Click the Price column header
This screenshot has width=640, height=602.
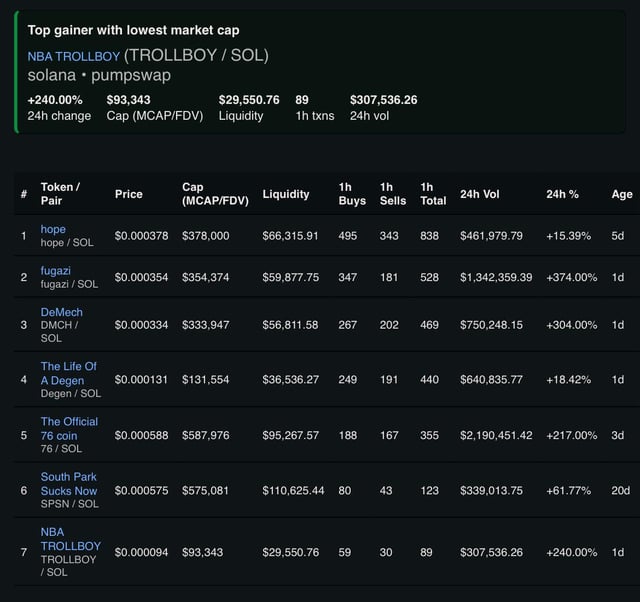(129, 194)
